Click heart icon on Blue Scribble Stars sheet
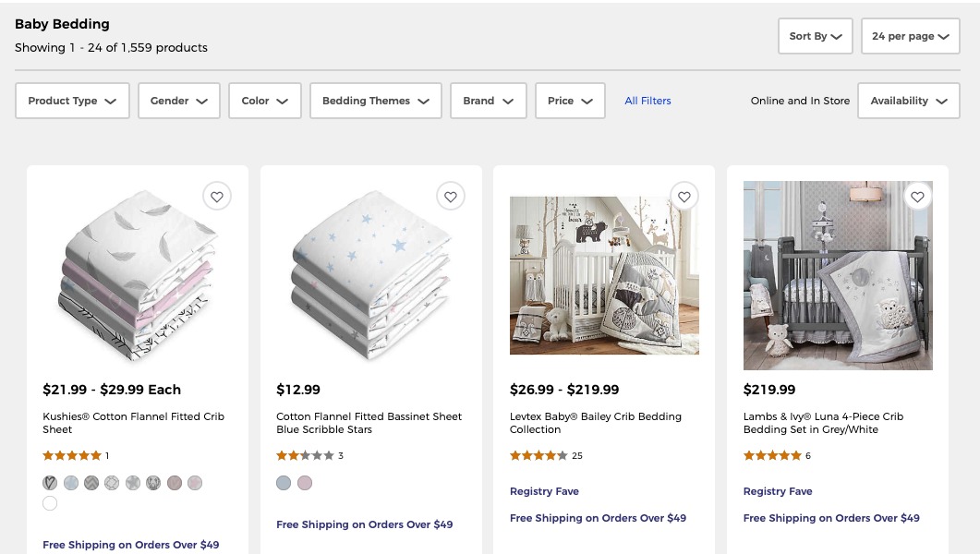Screen dimensions: 980x554 point(451,197)
